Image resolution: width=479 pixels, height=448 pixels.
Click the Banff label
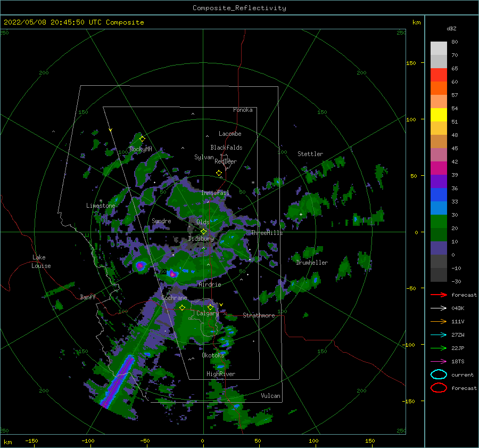[88, 297]
